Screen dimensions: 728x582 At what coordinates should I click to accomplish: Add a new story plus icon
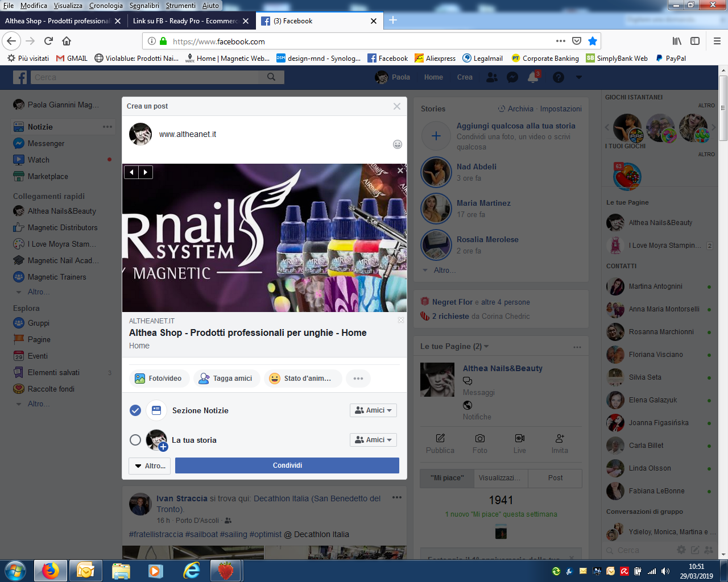pos(436,136)
